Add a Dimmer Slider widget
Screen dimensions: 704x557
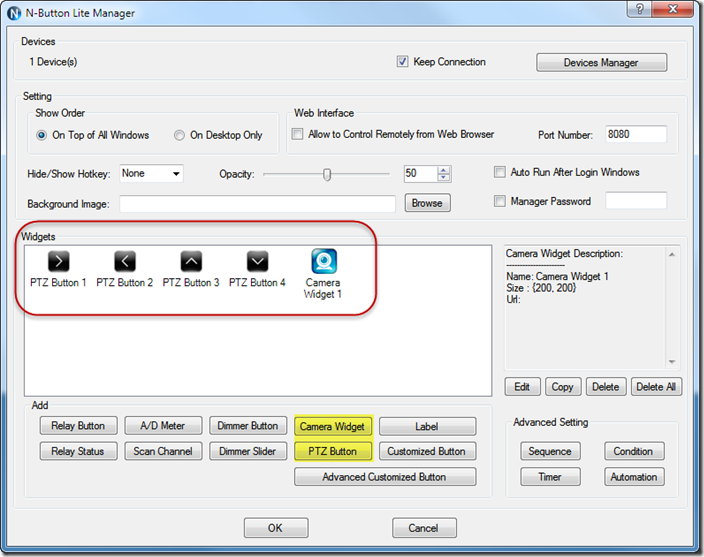tap(248, 452)
